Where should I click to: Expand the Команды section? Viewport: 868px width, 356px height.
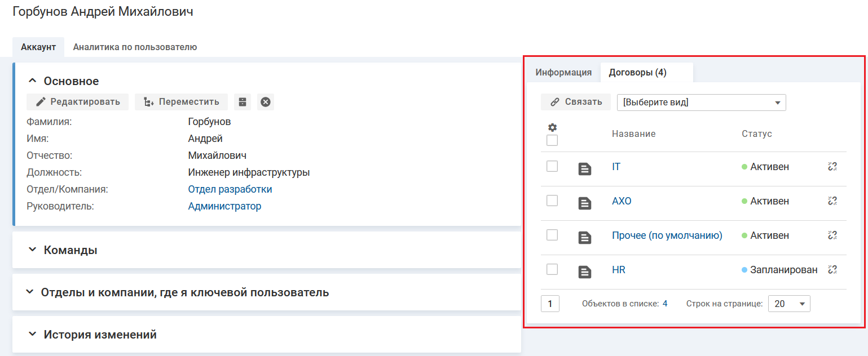point(71,250)
